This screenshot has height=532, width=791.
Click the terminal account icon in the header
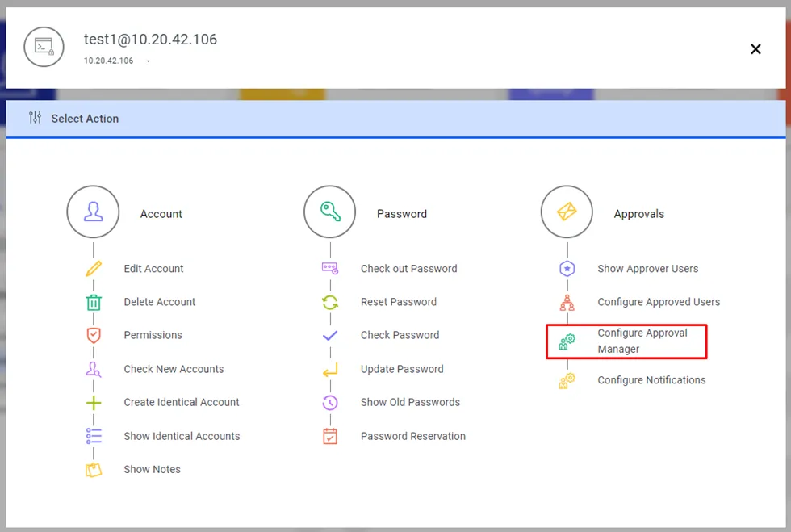pos(44,47)
